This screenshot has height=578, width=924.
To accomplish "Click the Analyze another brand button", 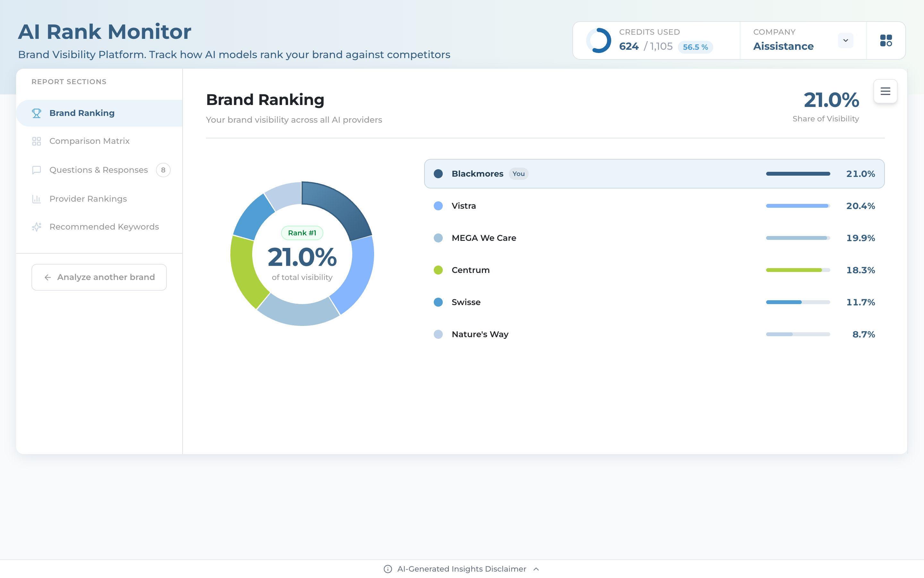I will (x=99, y=277).
